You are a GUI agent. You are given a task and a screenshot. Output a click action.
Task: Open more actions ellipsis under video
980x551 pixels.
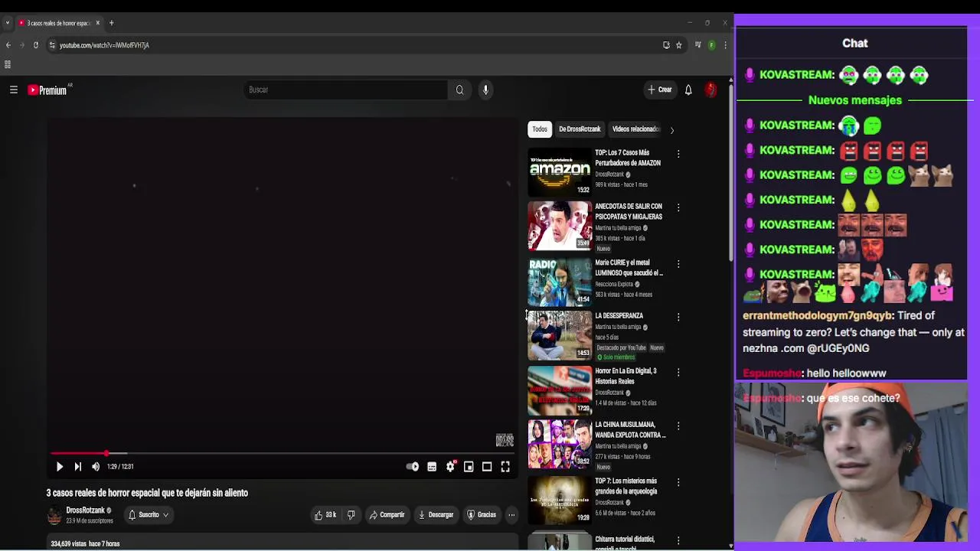(x=511, y=515)
